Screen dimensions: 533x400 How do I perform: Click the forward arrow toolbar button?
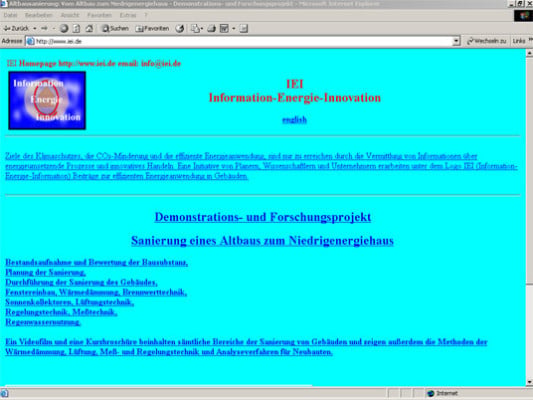click(45, 29)
